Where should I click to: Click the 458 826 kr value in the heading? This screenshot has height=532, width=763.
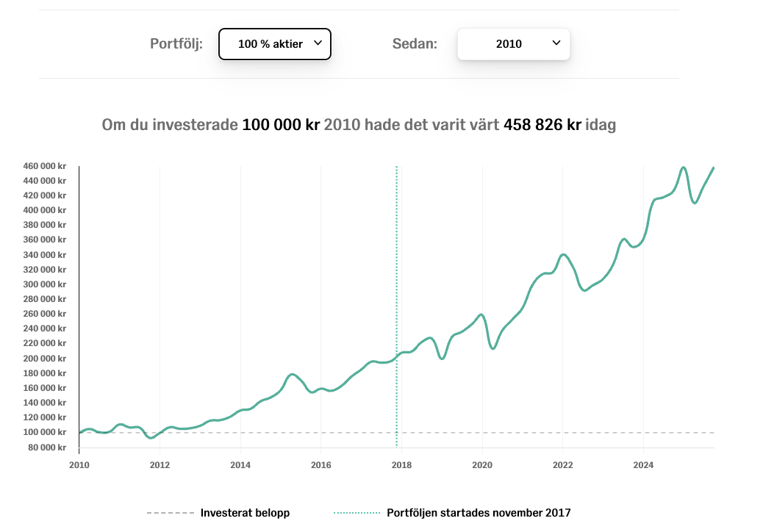click(x=542, y=125)
